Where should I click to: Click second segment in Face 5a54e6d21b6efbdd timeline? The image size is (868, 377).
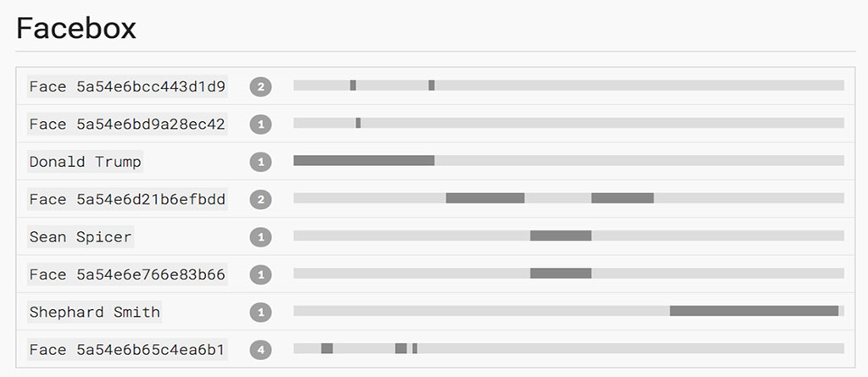(622, 198)
